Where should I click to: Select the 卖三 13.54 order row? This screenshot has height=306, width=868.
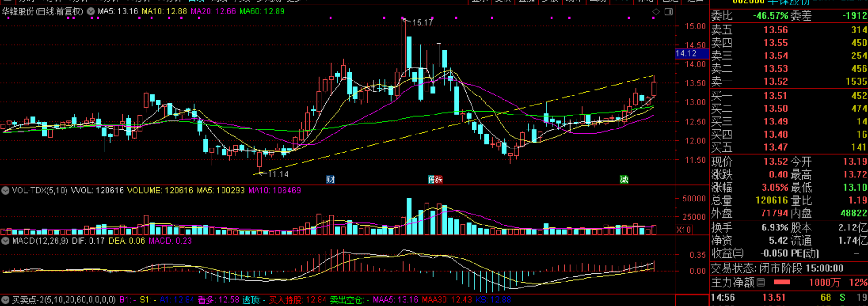click(x=789, y=56)
